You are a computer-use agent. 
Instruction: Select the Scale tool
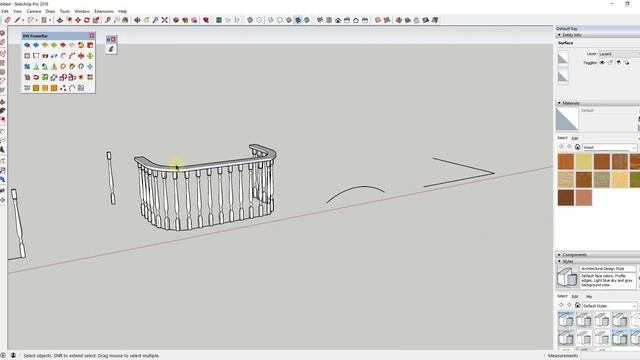(x=96, y=20)
